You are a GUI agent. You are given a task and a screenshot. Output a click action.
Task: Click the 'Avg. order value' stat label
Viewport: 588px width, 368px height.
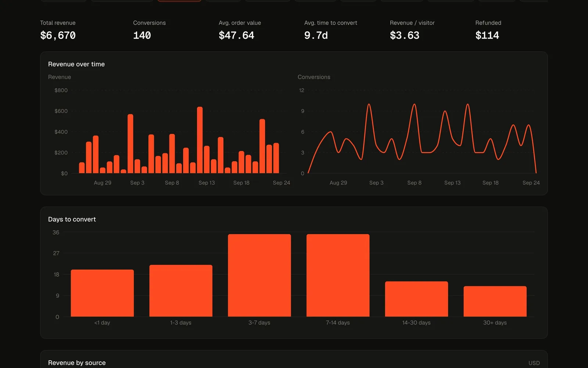coord(240,23)
